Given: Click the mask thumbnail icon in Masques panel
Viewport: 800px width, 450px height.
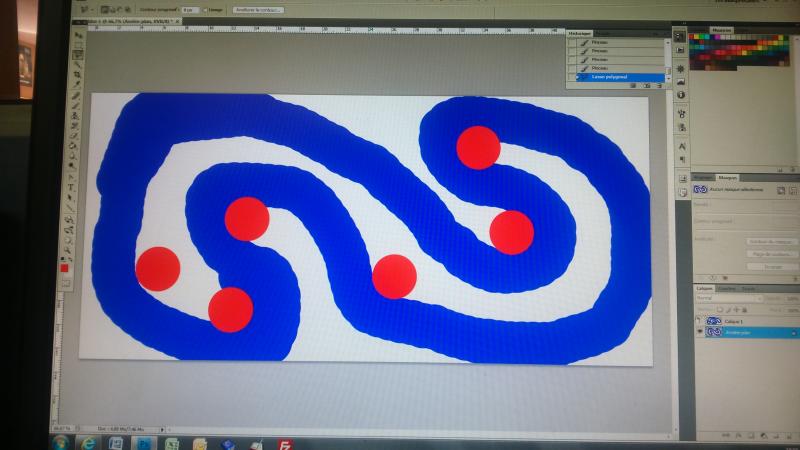Looking at the screenshot, I should click(x=701, y=188).
